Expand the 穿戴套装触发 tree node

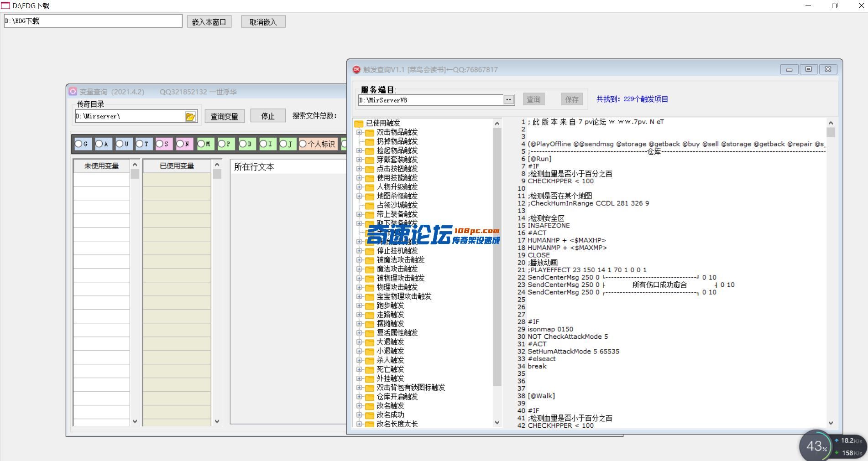pyautogui.click(x=359, y=160)
